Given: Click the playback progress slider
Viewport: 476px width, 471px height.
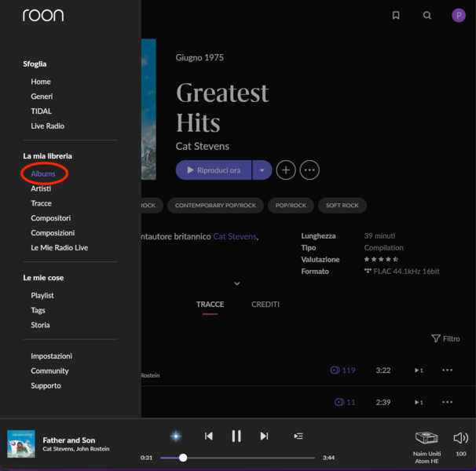Looking at the screenshot, I should coord(237,458).
